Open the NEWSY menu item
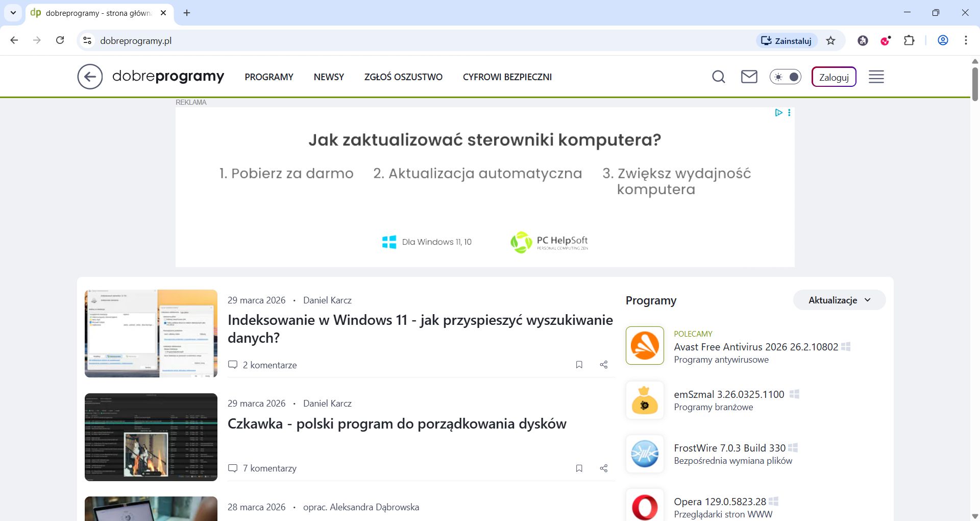 coord(329,77)
